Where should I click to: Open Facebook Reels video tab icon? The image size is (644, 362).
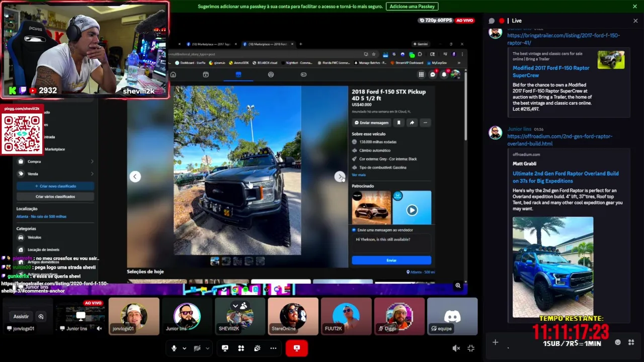click(206, 74)
